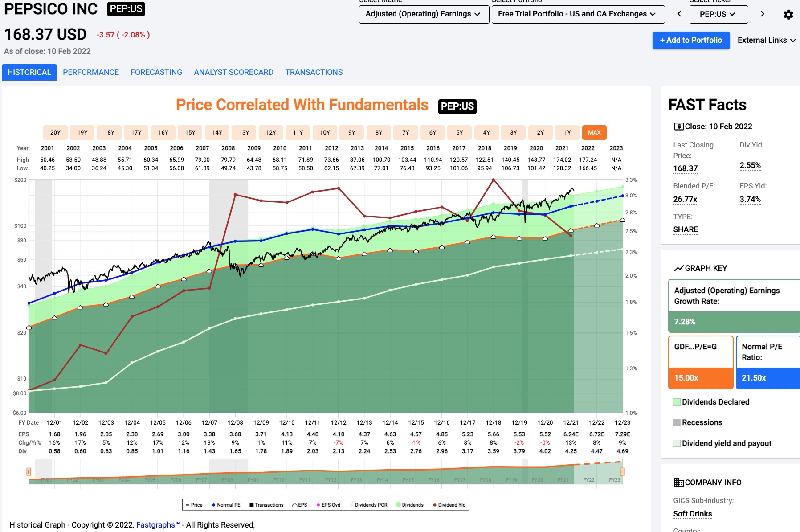Select the 10Y time range button

pyautogui.click(x=325, y=132)
